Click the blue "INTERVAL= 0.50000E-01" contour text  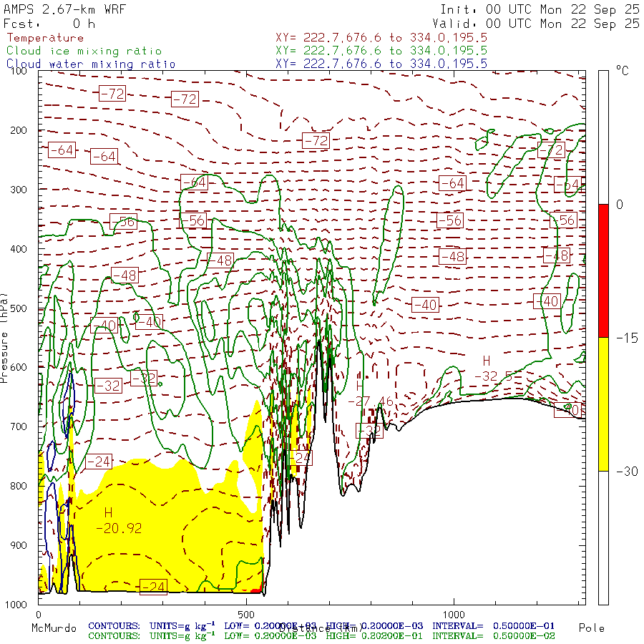pyautogui.click(x=493, y=626)
